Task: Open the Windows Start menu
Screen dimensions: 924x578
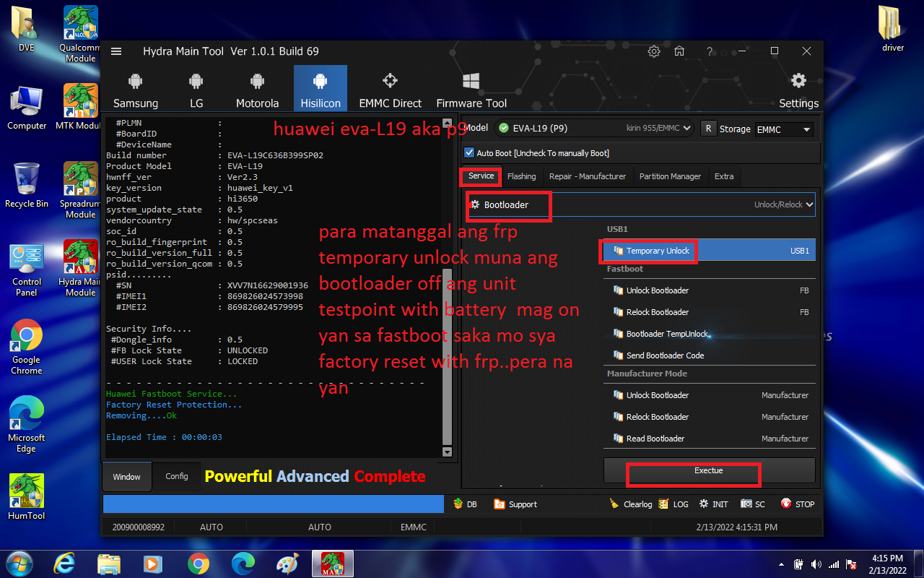Action: (19, 563)
